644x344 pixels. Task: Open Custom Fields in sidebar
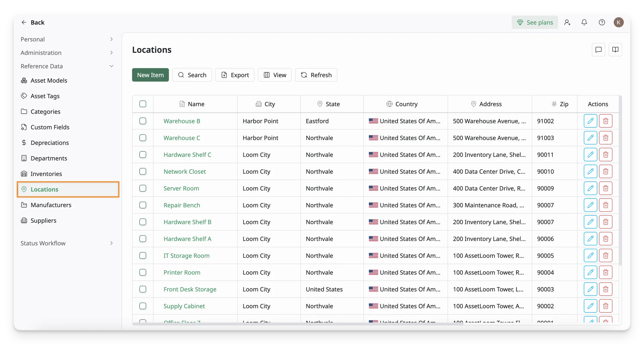click(50, 127)
